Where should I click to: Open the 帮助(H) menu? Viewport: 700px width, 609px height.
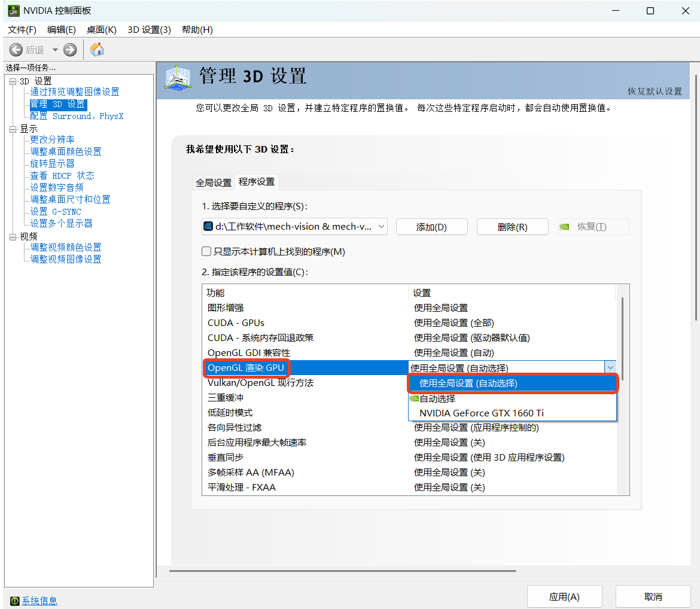coord(197,30)
